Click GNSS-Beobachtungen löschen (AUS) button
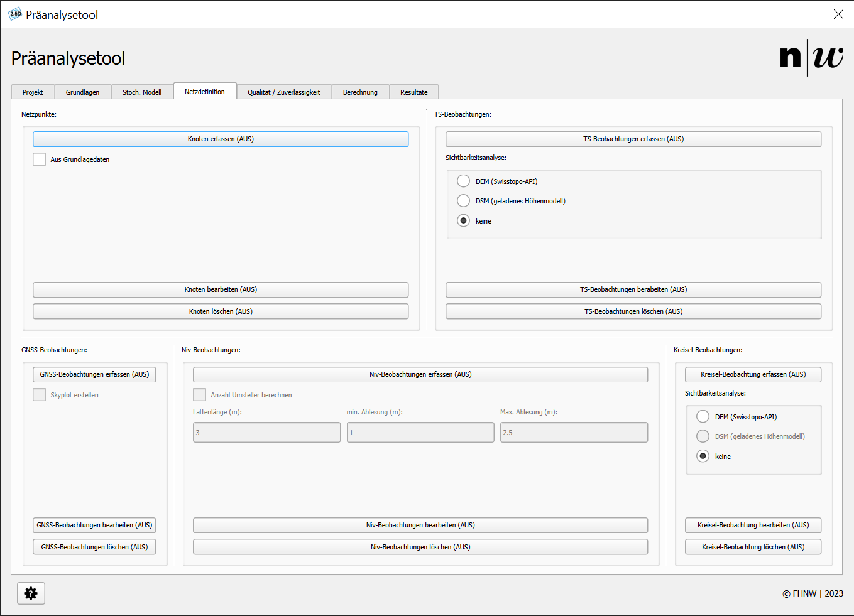 click(94, 547)
